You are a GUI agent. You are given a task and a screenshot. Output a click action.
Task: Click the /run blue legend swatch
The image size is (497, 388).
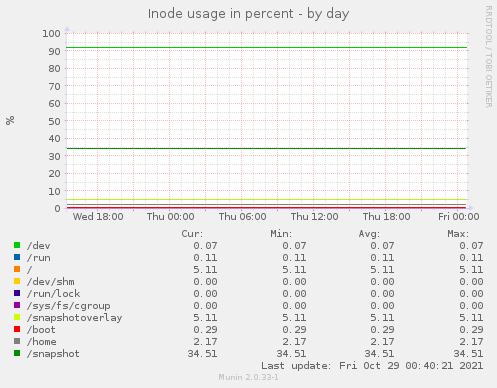coord(17,257)
